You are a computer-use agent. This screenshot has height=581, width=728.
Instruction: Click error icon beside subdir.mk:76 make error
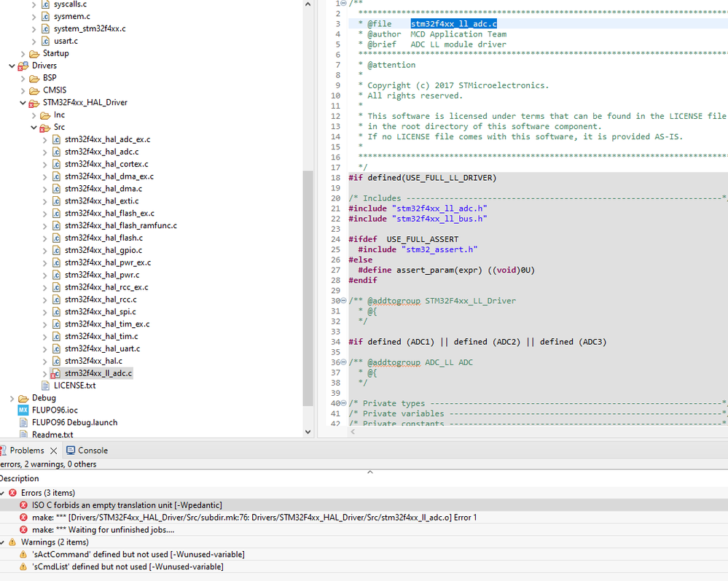coord(23,518)
